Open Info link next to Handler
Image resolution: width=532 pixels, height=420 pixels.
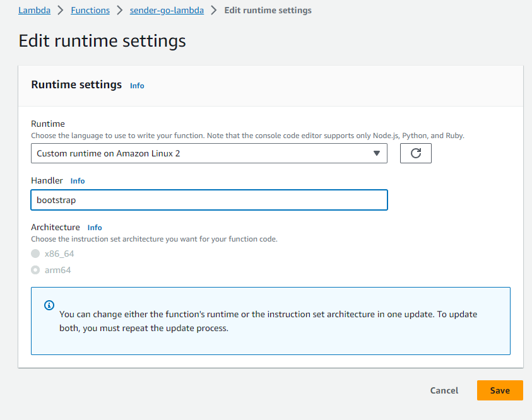pos(78,181)
